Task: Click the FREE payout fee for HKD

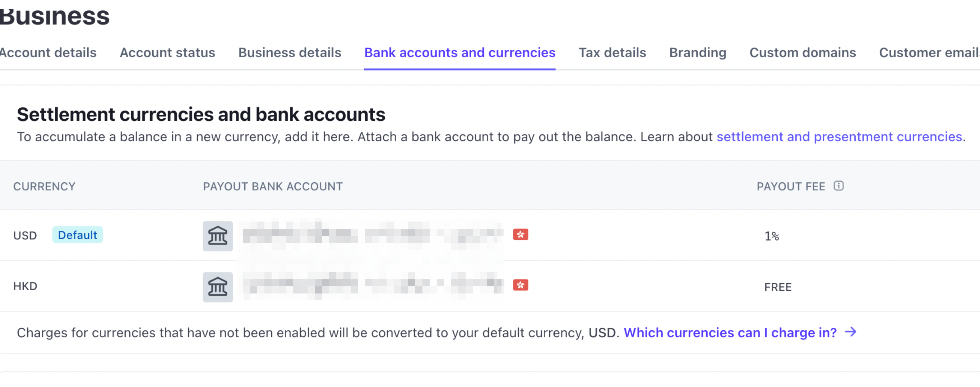Action: tap(778, 287)
